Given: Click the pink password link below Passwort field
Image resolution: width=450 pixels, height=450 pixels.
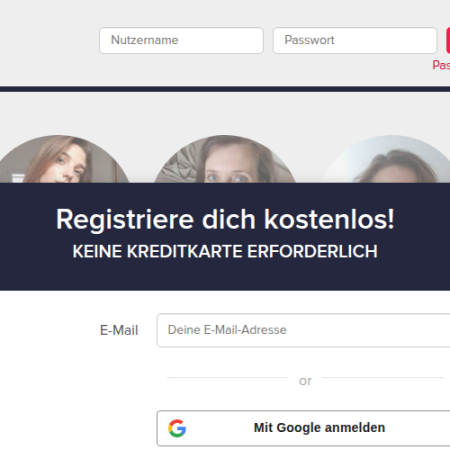Looking at the screenshot, I should tap(441, 65).
